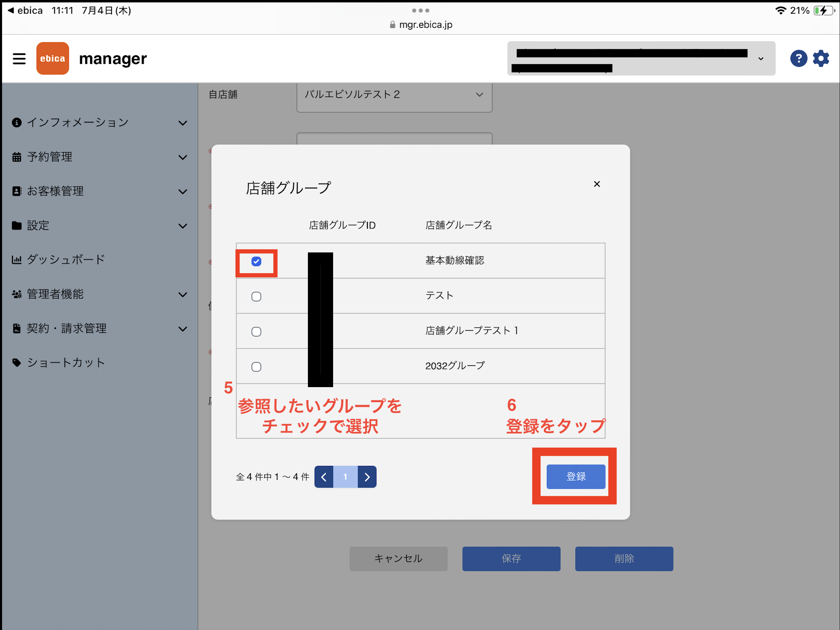840x630 pixels.
Task: Click the お客様管理 contact icon
Action: [16, 191]
